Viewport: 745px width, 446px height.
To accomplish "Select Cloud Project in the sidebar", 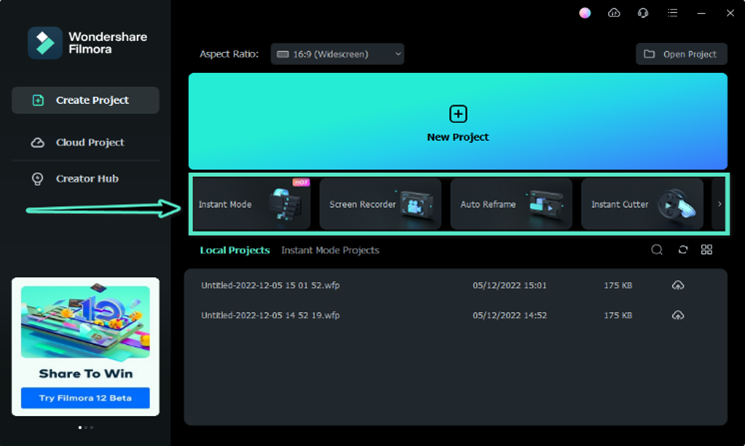I will coord(86,142).
